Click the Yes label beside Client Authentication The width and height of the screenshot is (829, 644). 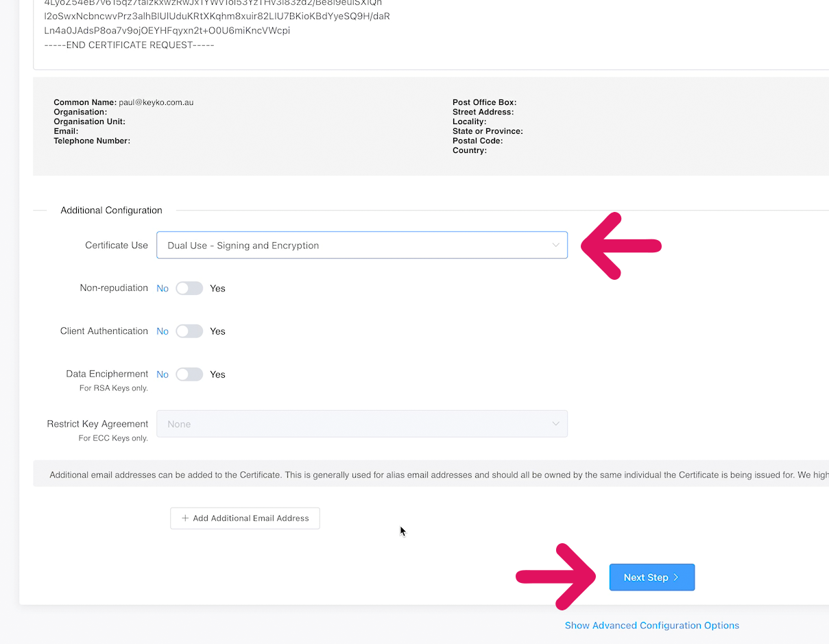[x=217, y=331]
